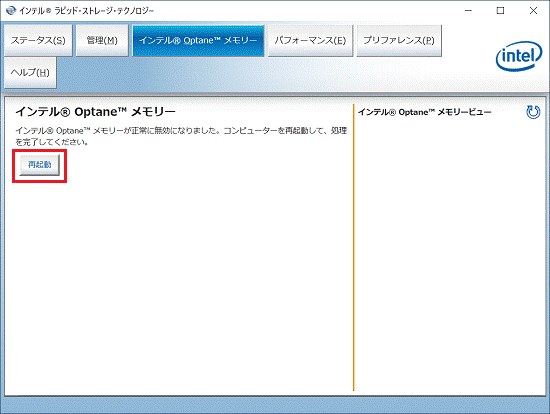Click the インテル Optane メモリービュー label
This screenshot has width=550, height=414.
pyautogui.click(x=424, y=112)
